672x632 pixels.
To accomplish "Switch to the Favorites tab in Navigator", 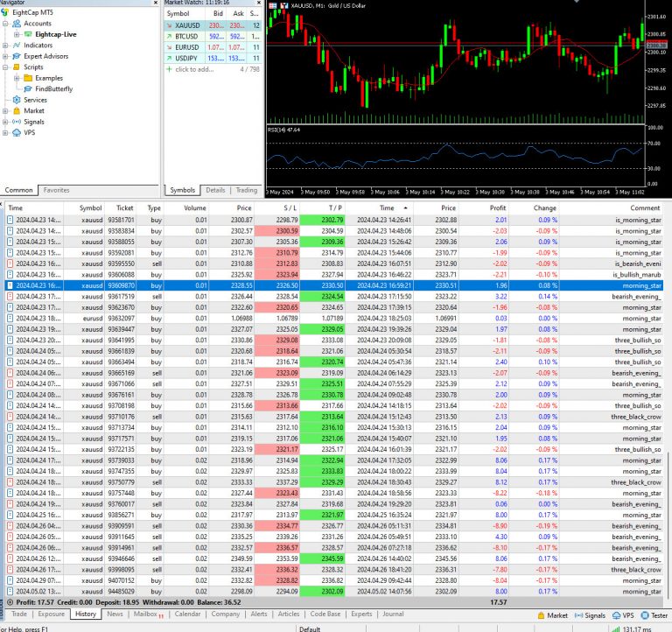I will coord(57,190).
